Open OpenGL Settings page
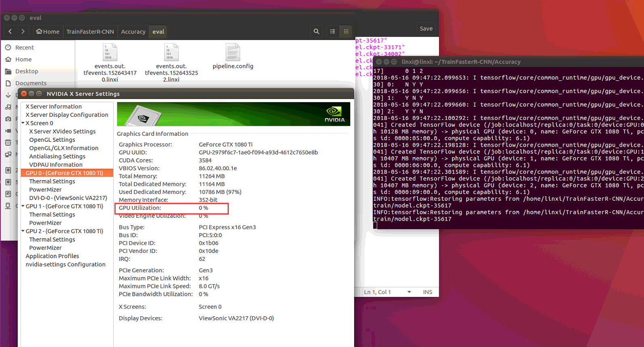Screen dimensions: 644x347 (52, 140)
